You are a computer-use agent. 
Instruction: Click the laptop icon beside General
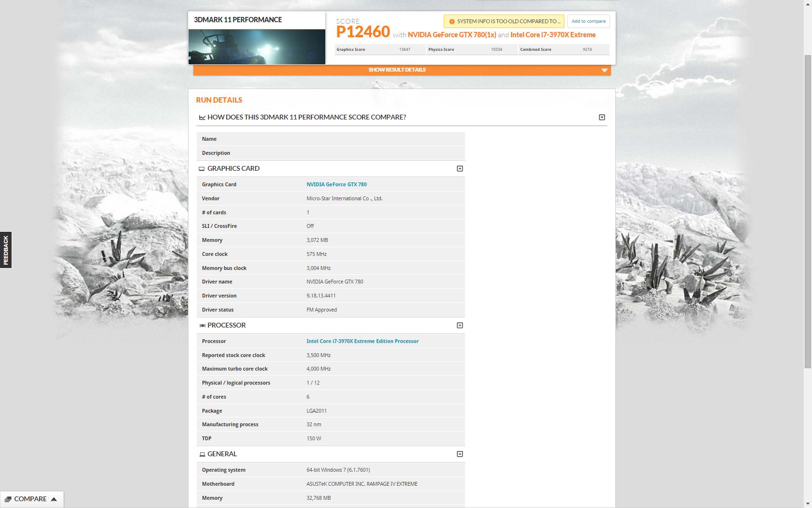pos(202,454)
